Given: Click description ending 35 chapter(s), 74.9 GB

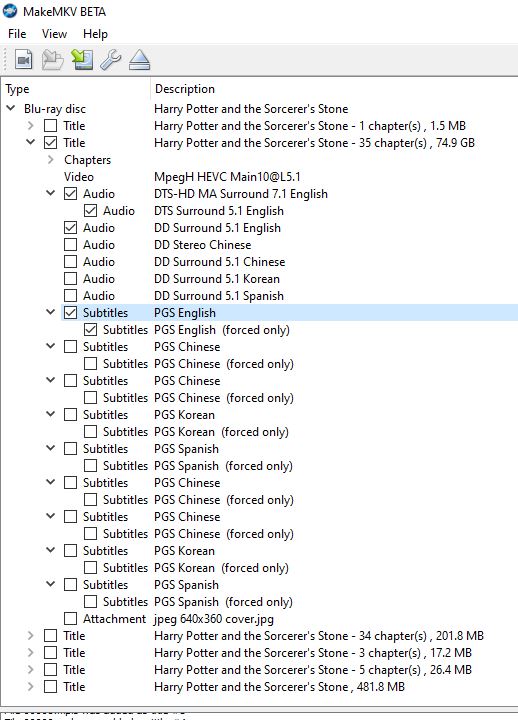Looking at the screenshot, I should [x=314, y=143].
